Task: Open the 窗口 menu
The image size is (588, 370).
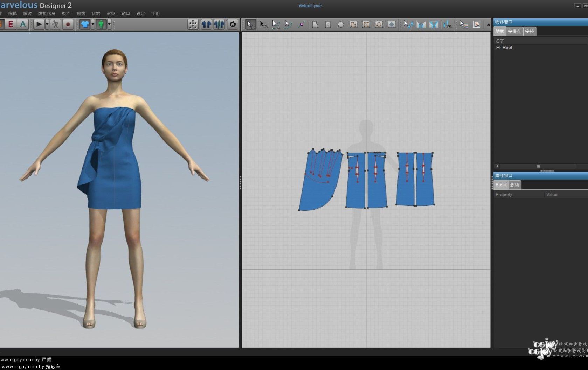Action: tap(125, 13)
